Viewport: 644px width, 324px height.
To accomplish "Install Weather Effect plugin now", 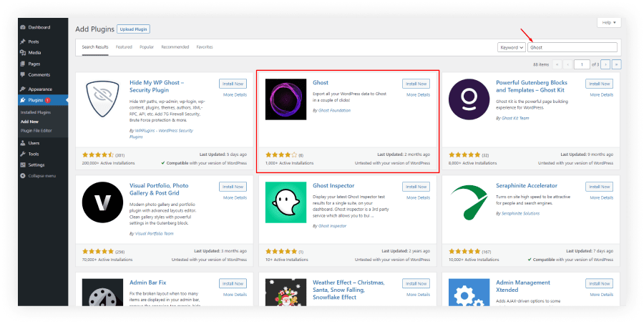I will 416,283.
